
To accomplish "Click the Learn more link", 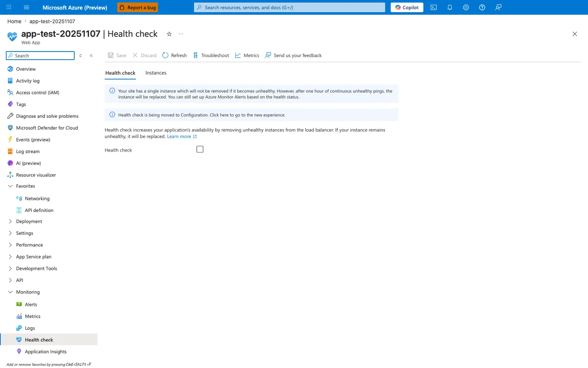I will 182,137.
